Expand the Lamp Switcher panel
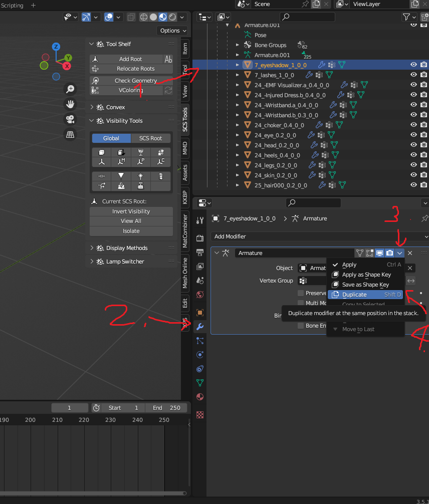This screenshot has height=504, width=429. (x=92, y=262)
